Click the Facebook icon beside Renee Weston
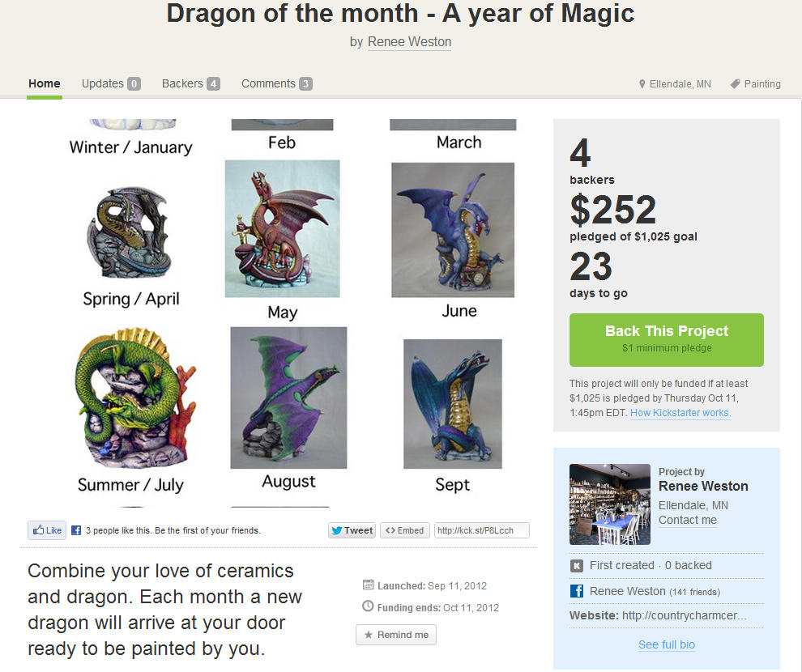Screen dimensions: 802x672 (x=578, y=591)
